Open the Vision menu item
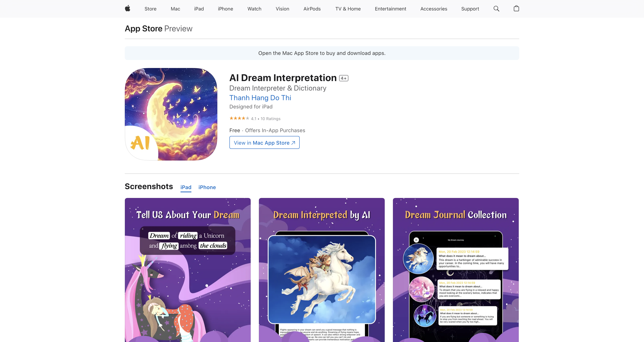644x342 pixels. point(282,9)
